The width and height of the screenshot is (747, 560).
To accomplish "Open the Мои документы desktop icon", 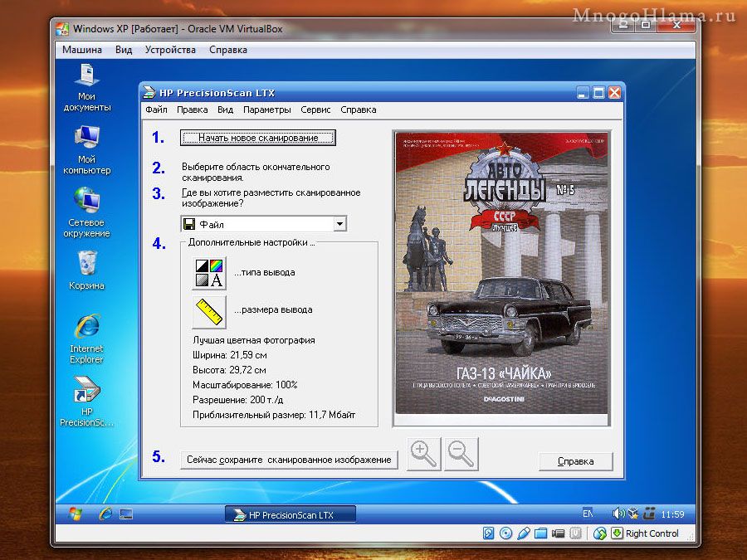I will [86, 88].
